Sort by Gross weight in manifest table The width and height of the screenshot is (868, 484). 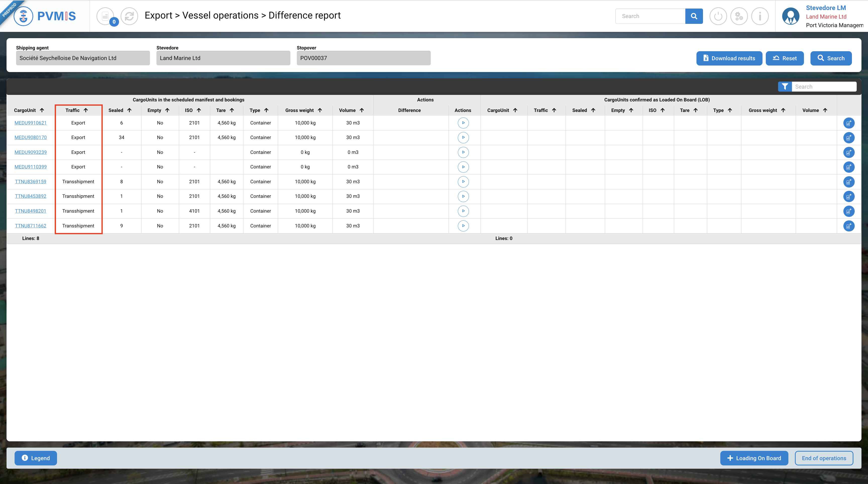pyautogui.click(x=320, y=110)
